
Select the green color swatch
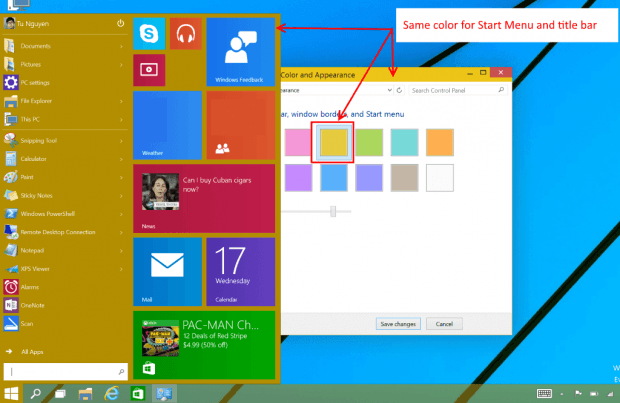coord(369,142)
